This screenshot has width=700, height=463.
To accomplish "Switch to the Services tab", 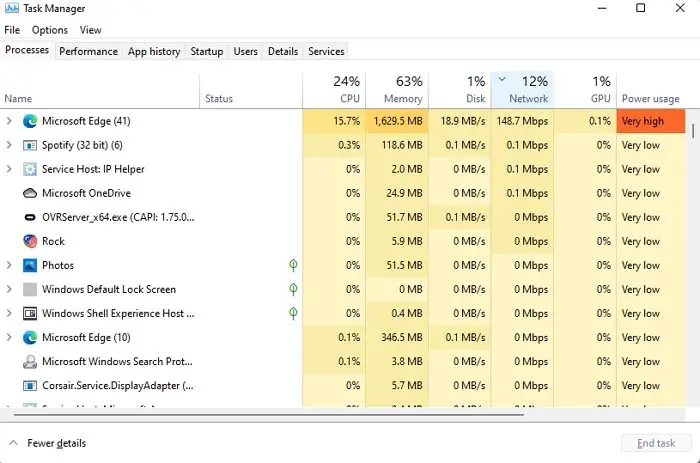I will (326, 51).
